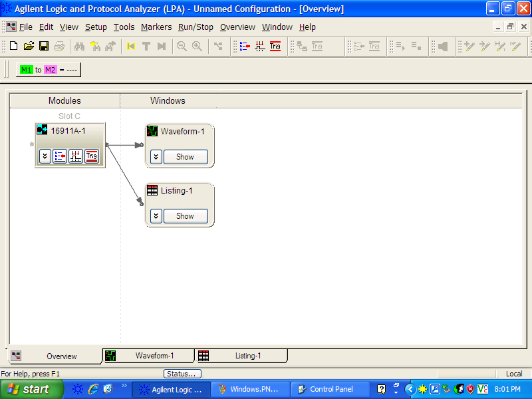Open Trig setup on module 16911A-1
This screenshot has width=532, height=399.
pos(92,156)
